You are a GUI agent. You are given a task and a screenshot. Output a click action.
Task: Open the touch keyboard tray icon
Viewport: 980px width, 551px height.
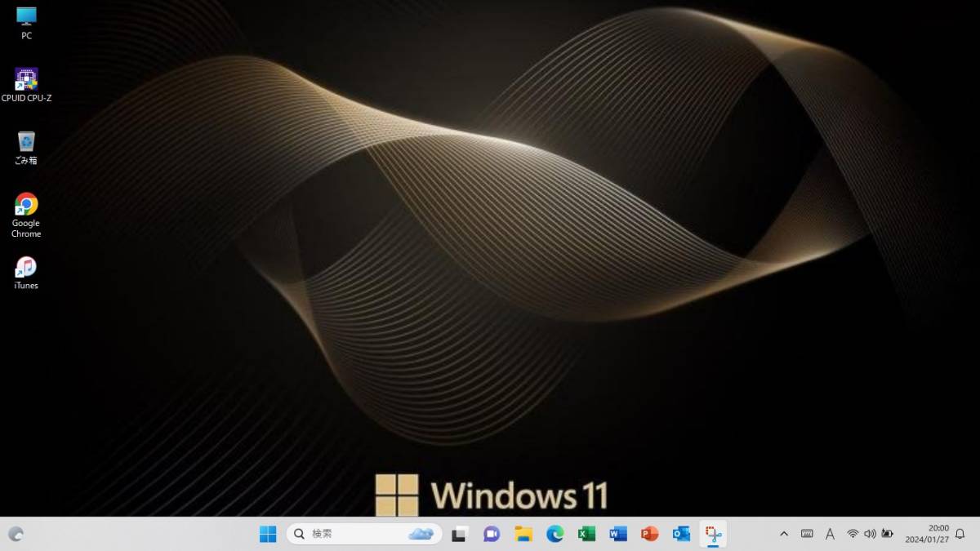(807, 534)
